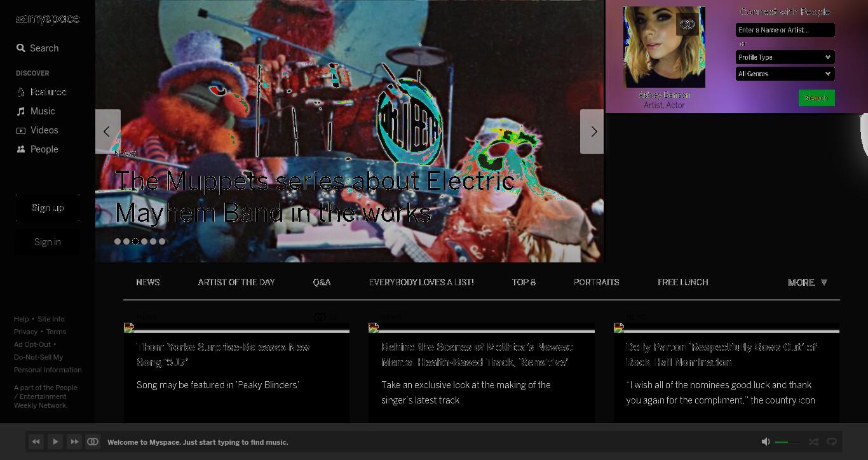
Task: Open the People section
Action: coord(37,149)
